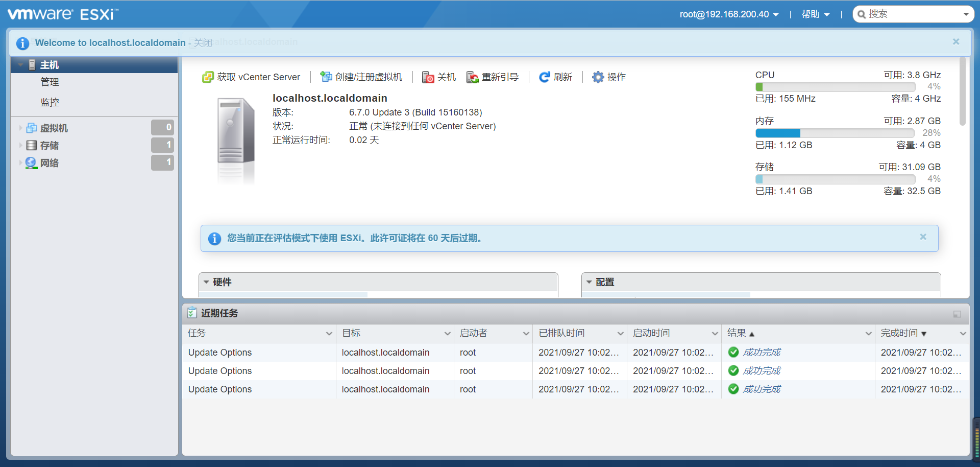Open the 任务 column dropdown

329,334
